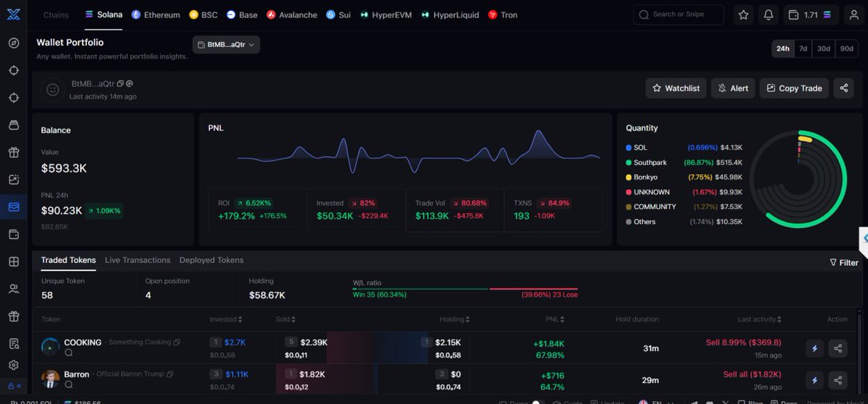Select the 24h time range
Image resolution: width=868 pixels, height=404 pixels.
point(783,49)
